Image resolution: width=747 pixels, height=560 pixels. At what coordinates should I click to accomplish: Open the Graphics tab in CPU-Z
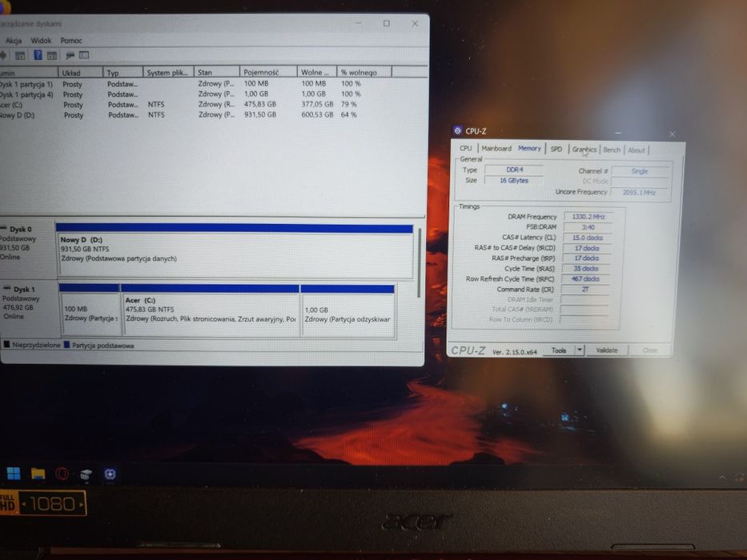coord(584,150)
